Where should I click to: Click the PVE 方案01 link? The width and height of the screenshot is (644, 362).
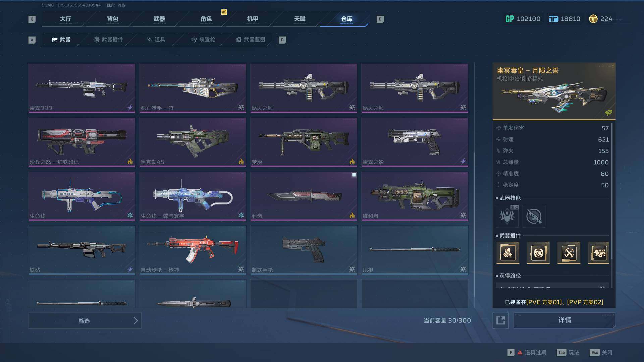tap(544, 302)
